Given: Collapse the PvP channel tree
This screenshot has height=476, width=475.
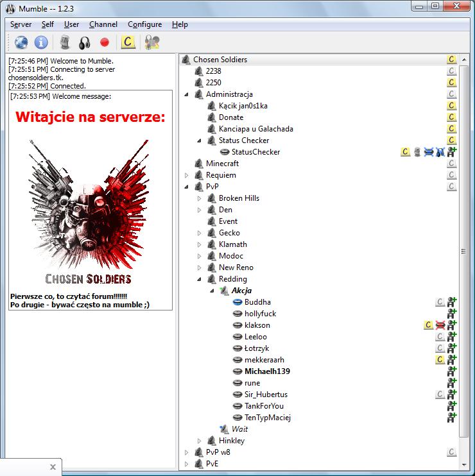Looking at the screenshot, I should coord(187,187).
